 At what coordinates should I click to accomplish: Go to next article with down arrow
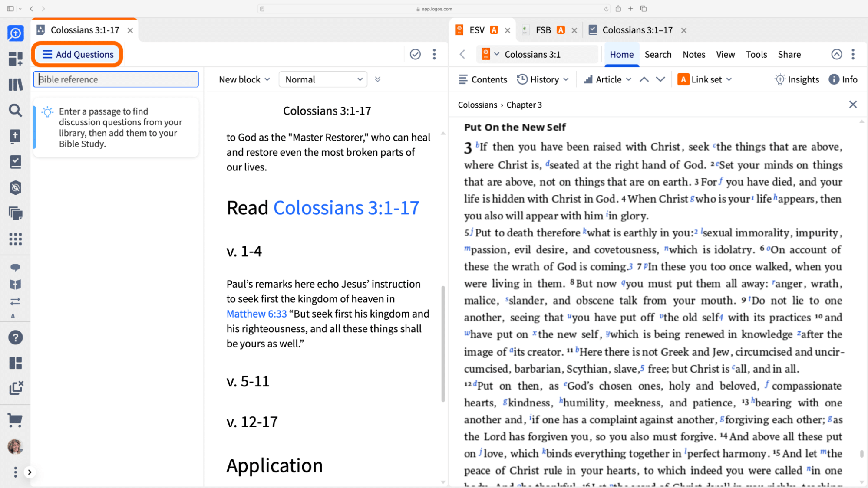(x=660, y=79)
